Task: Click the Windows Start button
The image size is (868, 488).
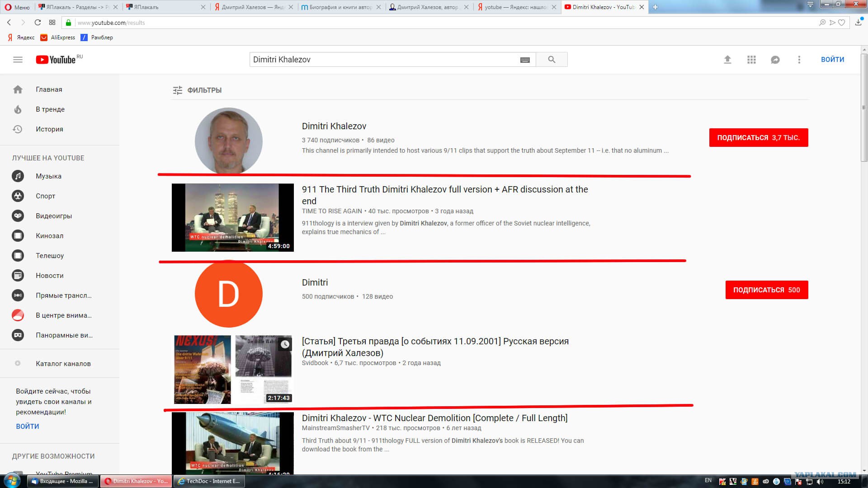Action: click(12, 481)
